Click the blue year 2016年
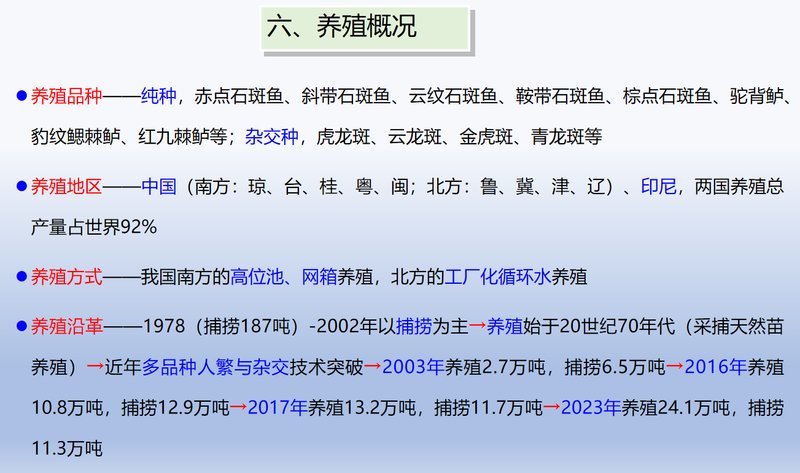Screen dimensions: 800x473 pyautogui.click(x=716, y=367)
